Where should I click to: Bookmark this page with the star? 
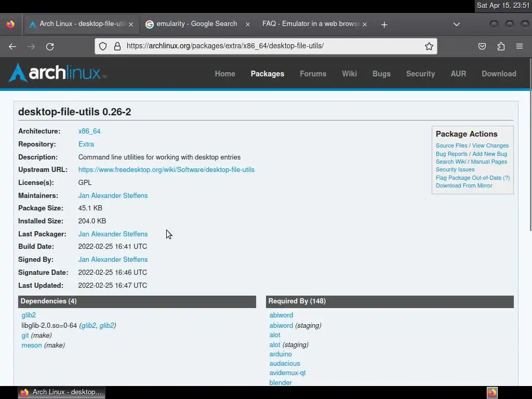[429, 46]
